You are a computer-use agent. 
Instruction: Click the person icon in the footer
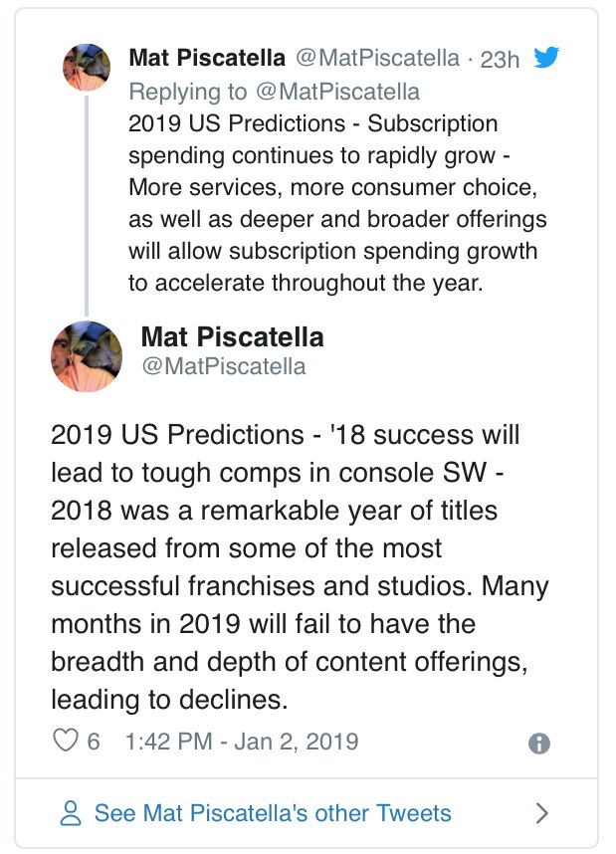pyautogui.click(x=72, y=814)
